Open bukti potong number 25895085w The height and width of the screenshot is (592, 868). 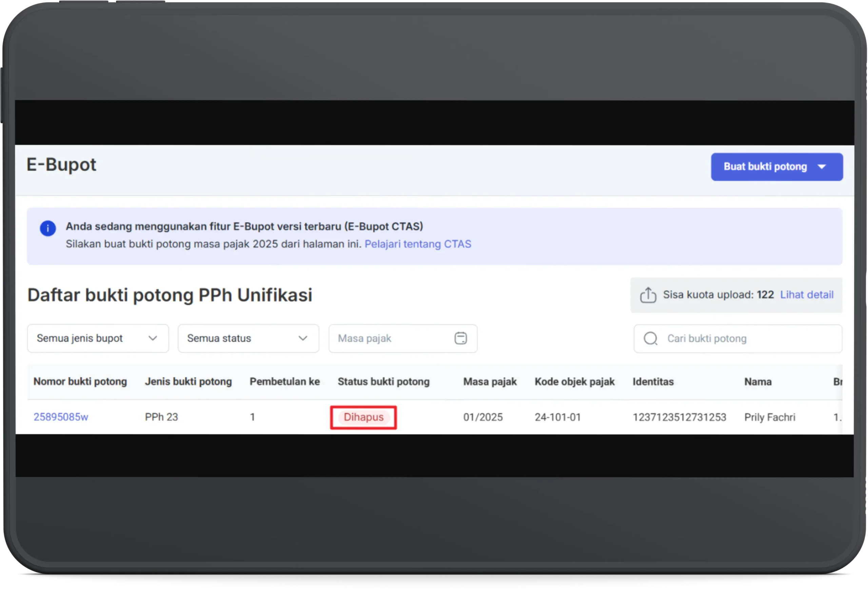tap(61, 417)
